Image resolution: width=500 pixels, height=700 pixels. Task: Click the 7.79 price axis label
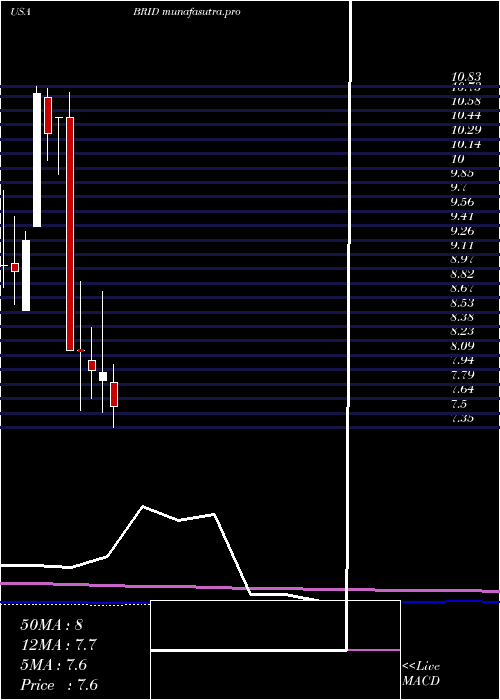coord(462,375)
